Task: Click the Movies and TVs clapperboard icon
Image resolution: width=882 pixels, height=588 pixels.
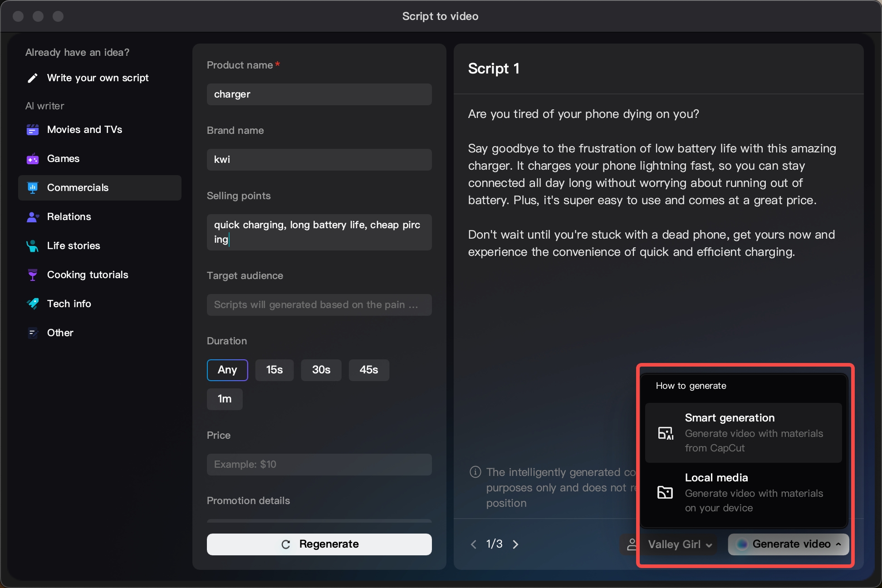Action: pos(32,130)
